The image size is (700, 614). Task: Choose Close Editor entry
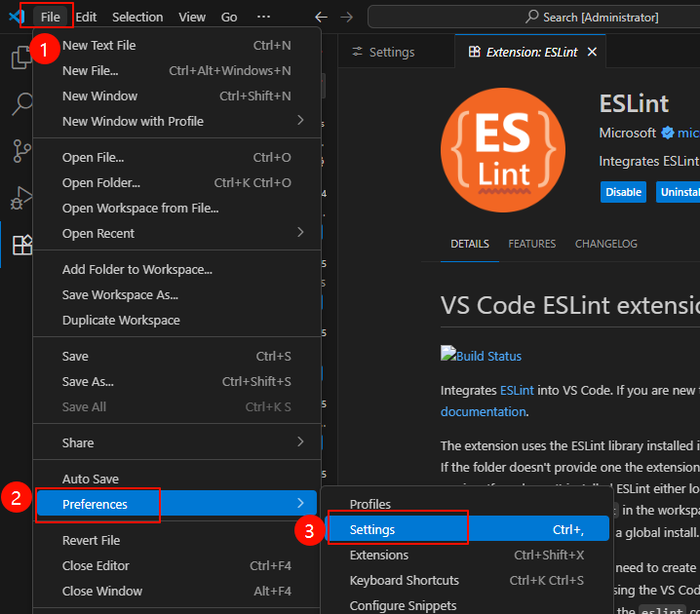(176, 566)
